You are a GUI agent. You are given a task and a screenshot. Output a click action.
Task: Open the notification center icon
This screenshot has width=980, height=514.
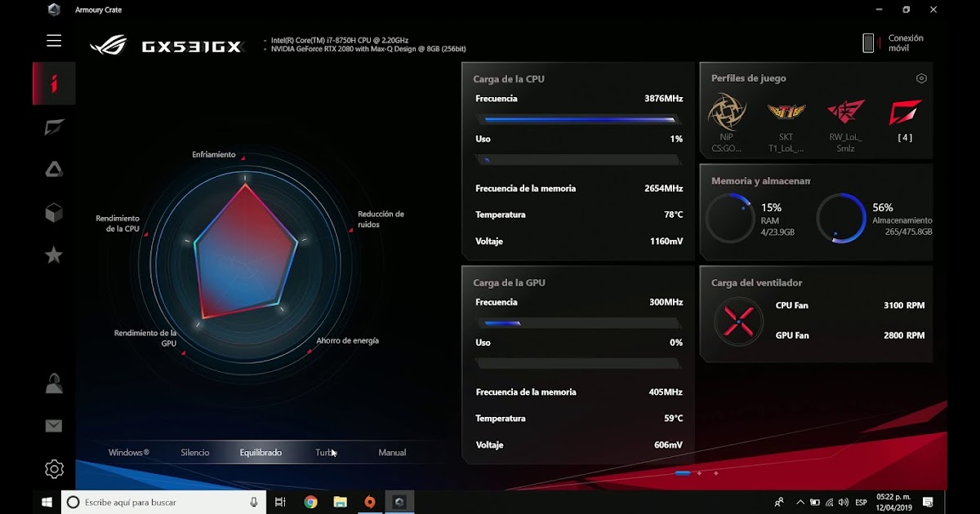click(x=928, y=502)
